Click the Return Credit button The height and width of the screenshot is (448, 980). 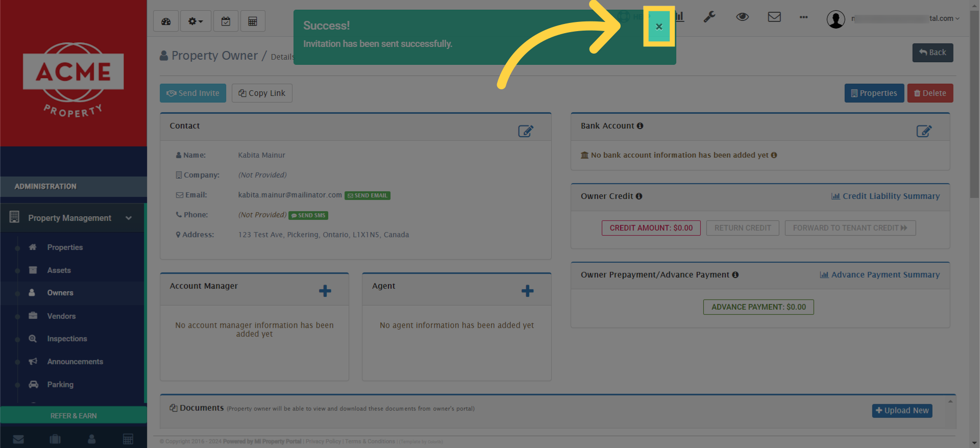743,228
